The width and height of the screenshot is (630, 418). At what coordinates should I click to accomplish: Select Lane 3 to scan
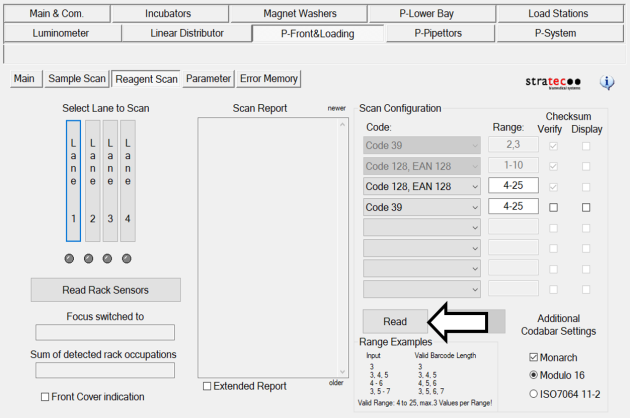[110, 181]
